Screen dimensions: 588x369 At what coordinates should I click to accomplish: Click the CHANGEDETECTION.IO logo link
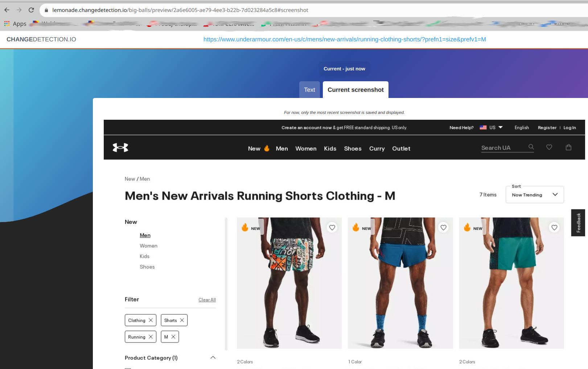(x=41, y=39)
